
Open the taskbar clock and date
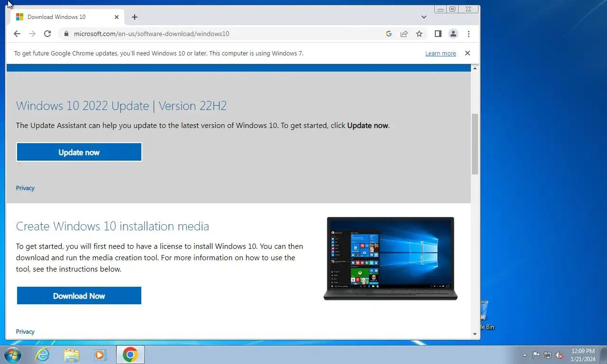583,355
